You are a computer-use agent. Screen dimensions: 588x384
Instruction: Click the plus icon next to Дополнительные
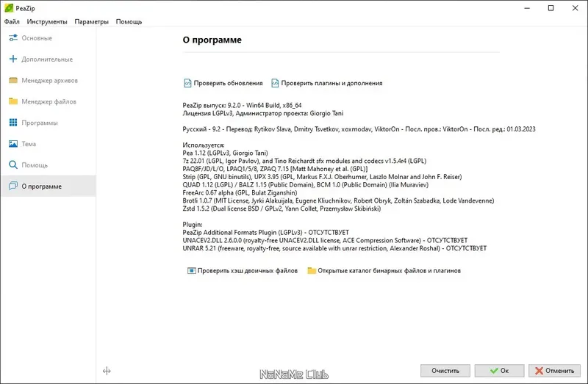tap(12, 59)
